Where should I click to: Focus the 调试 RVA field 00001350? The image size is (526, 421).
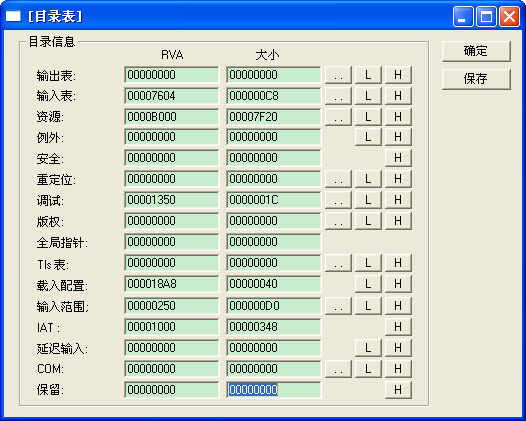[171, 200]
